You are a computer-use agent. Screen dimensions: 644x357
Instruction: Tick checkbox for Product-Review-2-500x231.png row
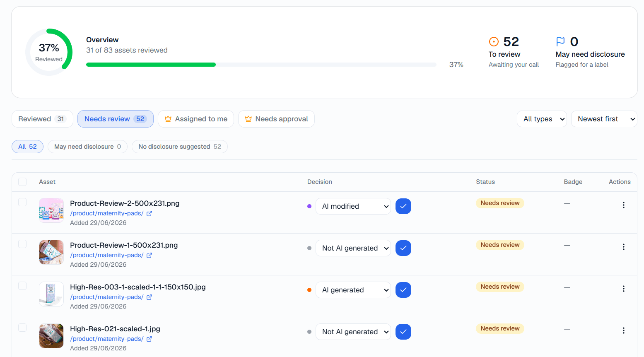coord(22,202)
